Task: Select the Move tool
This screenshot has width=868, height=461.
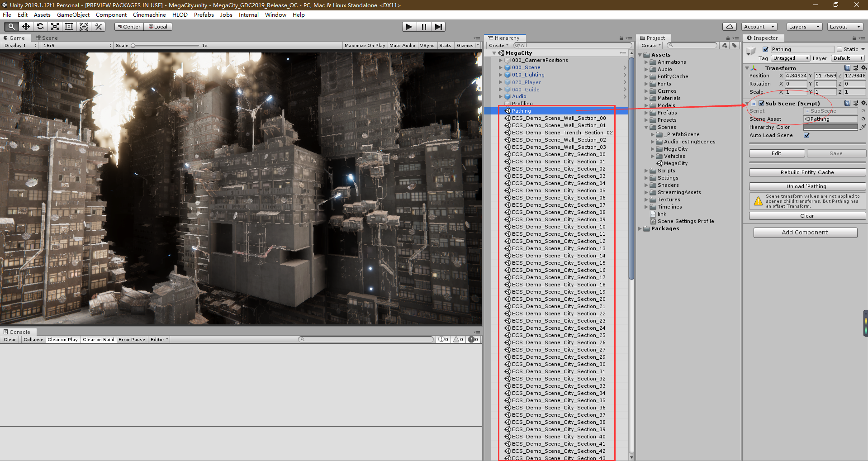Action: [26, 27]
